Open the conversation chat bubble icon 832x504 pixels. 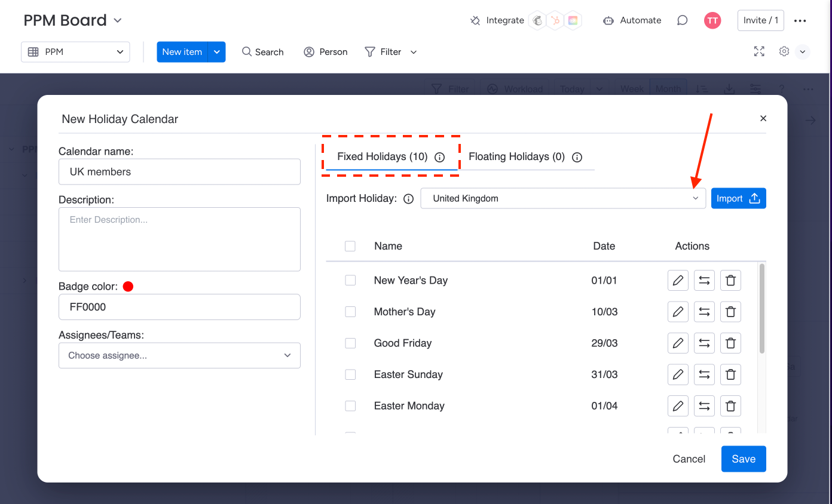pos(682,20)
